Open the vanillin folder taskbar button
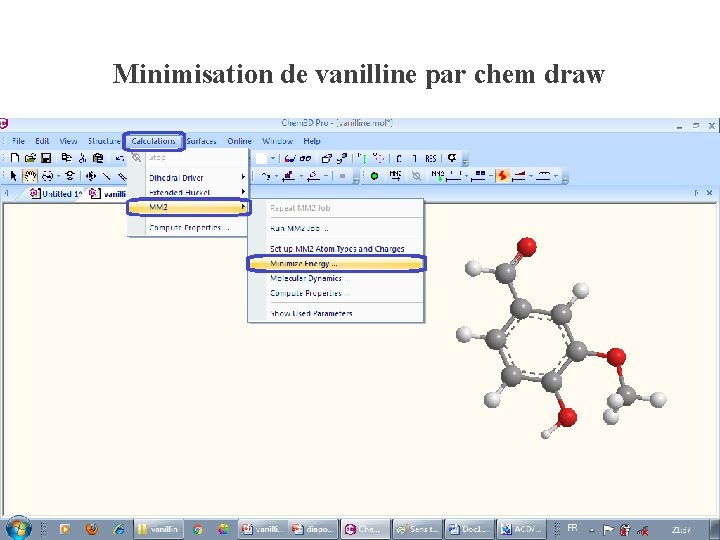This screenshot has width=720, height=540. [x=158, y=529]
